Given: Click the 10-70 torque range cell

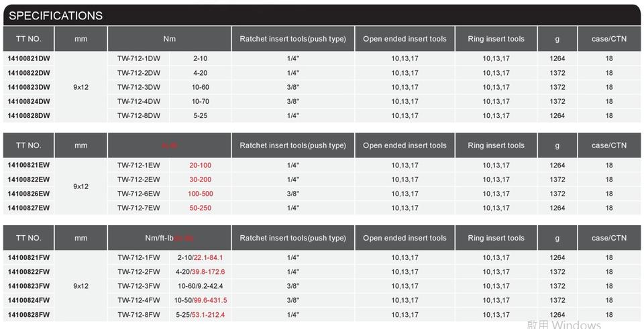Looking at the screenshot, I should click(x=201, y=102).
